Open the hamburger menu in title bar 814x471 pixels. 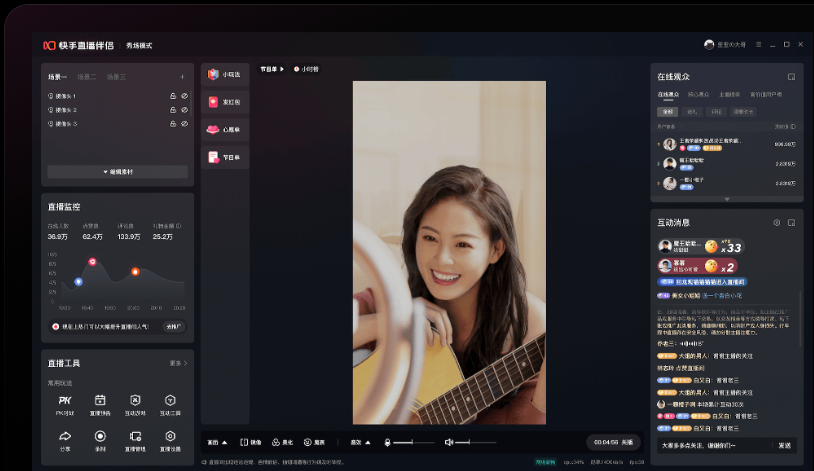[758, 45]
